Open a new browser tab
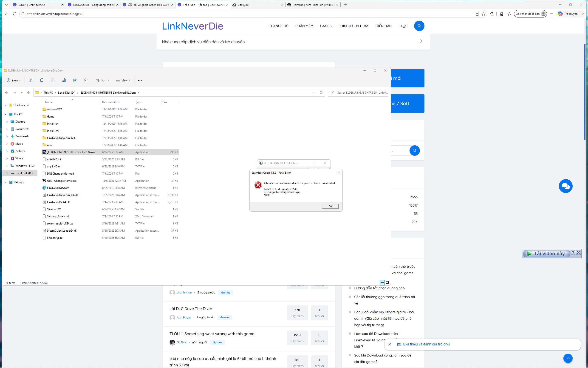 (345, 5)
